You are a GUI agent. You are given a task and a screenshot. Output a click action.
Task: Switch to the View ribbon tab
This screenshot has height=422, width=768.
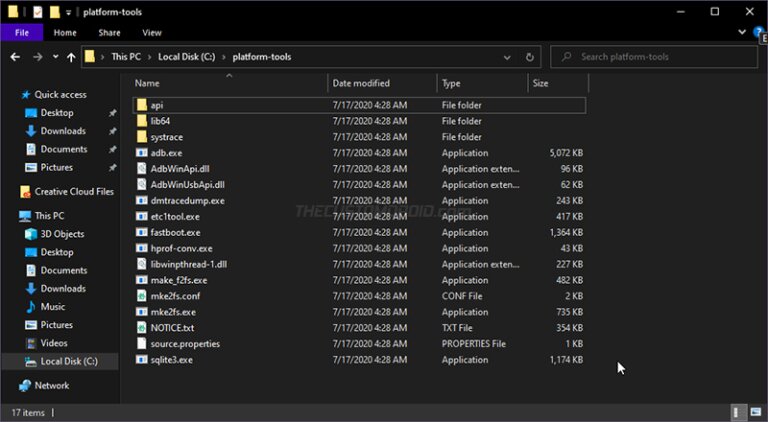tap(151, 32)
